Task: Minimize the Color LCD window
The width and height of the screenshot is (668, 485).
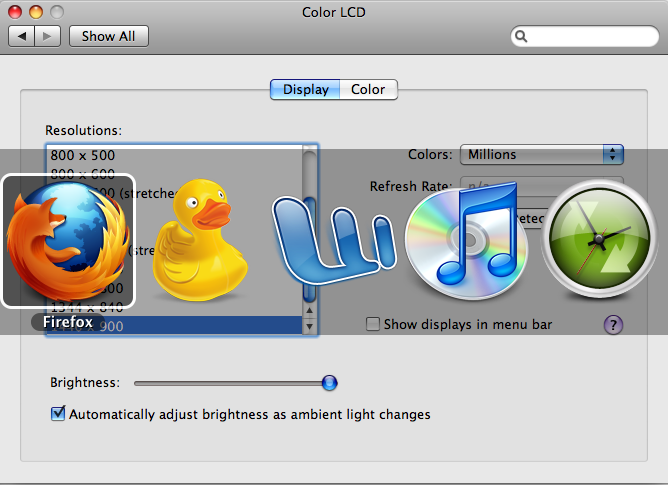Action: (36, 12)
